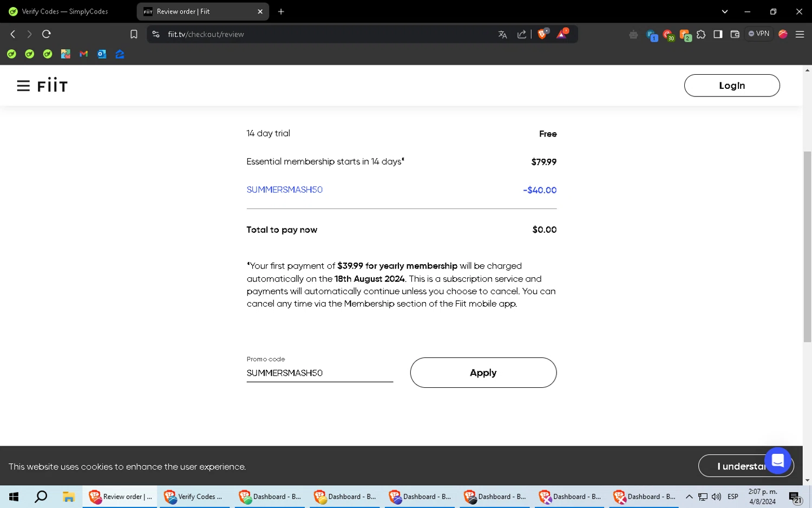Close the Review order tab

coord(260,11)
